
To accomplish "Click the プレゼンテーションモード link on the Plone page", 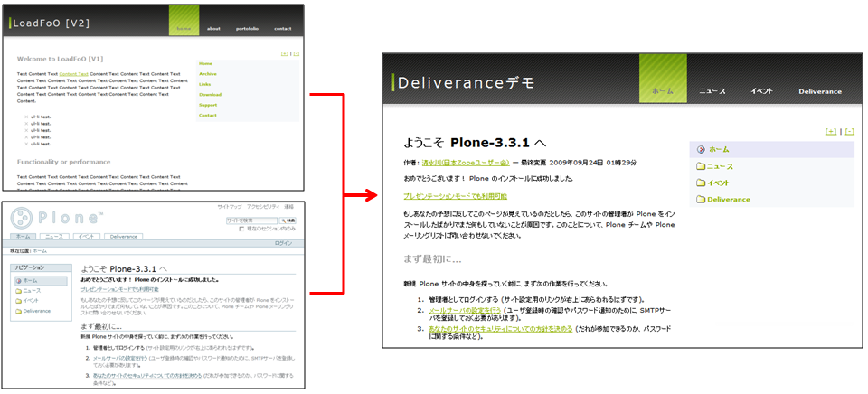I will [119, 289].
